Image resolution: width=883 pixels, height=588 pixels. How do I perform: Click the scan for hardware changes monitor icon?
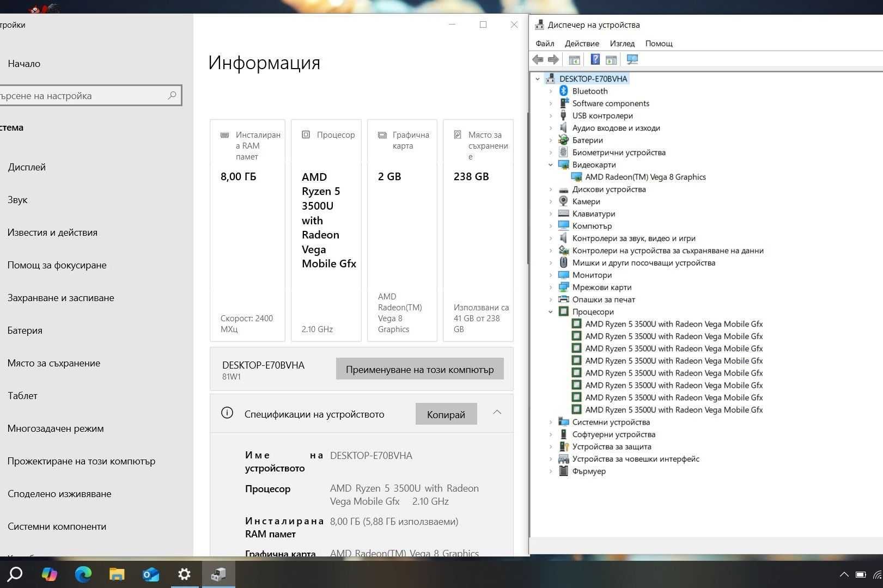632,59
